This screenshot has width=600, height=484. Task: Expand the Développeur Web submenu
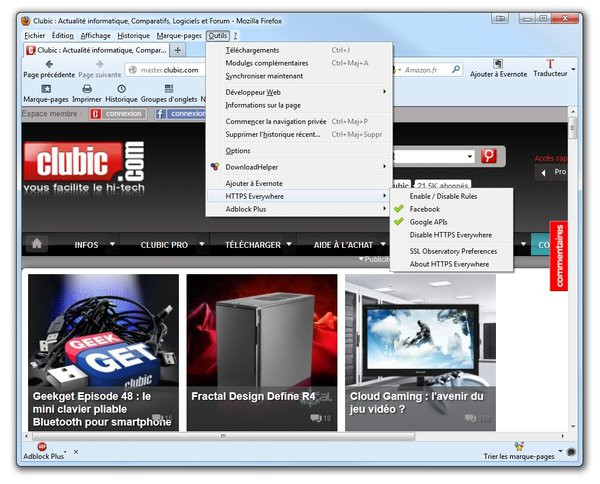coord(384,91)
